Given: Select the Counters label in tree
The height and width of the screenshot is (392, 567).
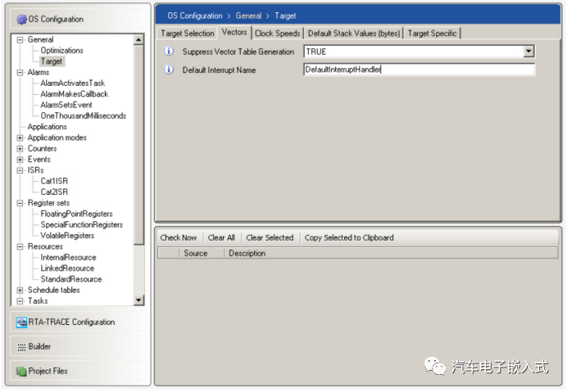Looking at the screenshot, I should pyautogui.click(x=43, y=149).
